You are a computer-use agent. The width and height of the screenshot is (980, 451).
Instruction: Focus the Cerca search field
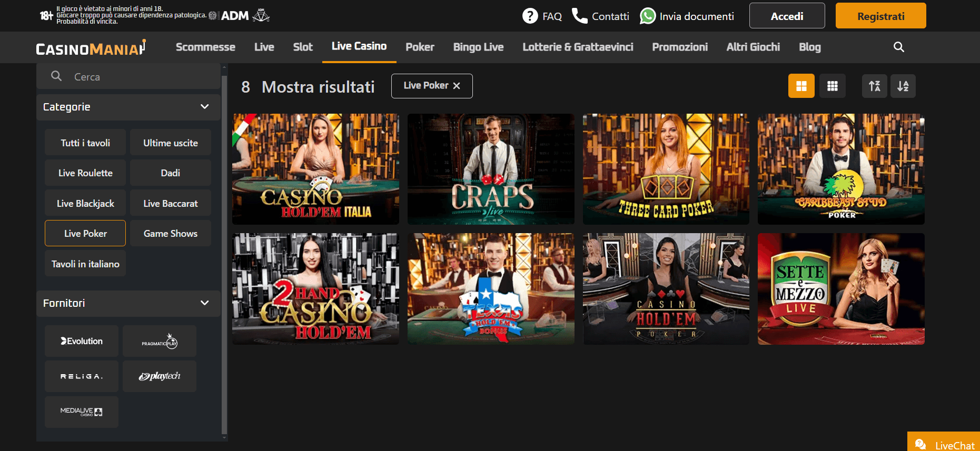click(128, 76)
